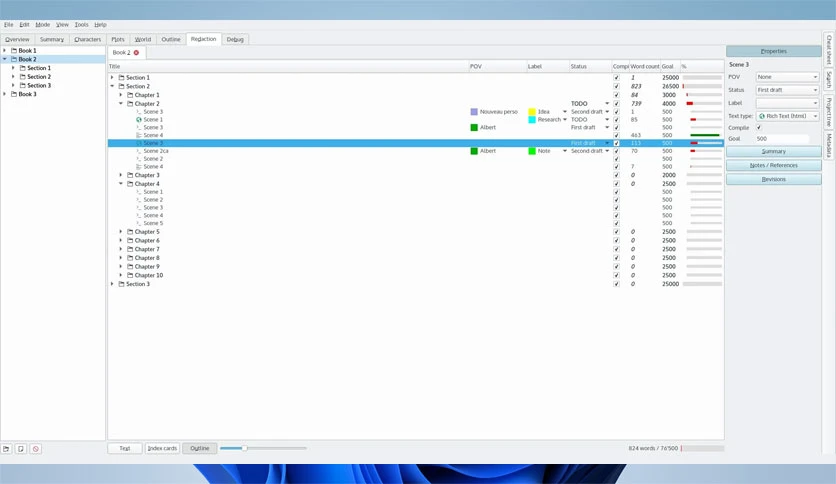
Task: Click Section 2 folder icon in sidebar tree
Action: (x=23, y=77)
